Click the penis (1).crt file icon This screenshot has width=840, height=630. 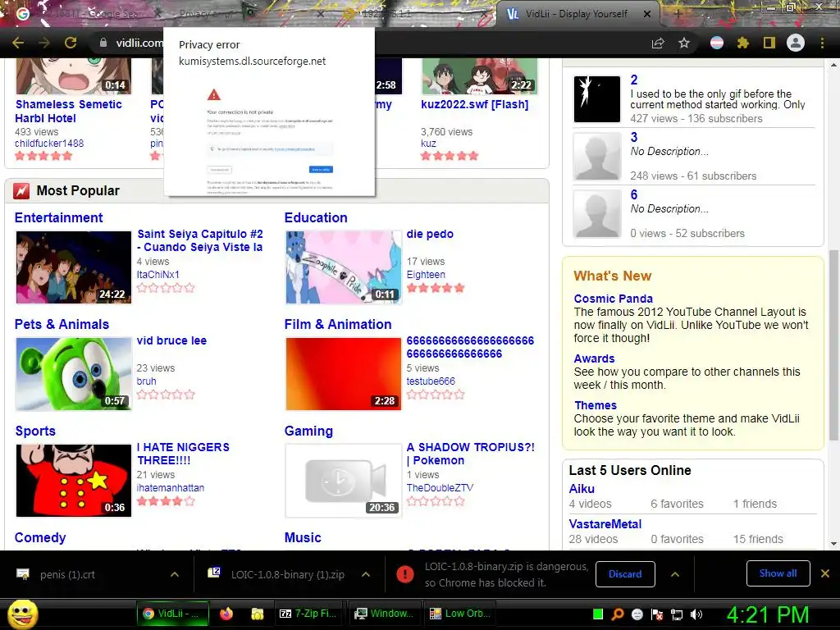coord(22,574)
